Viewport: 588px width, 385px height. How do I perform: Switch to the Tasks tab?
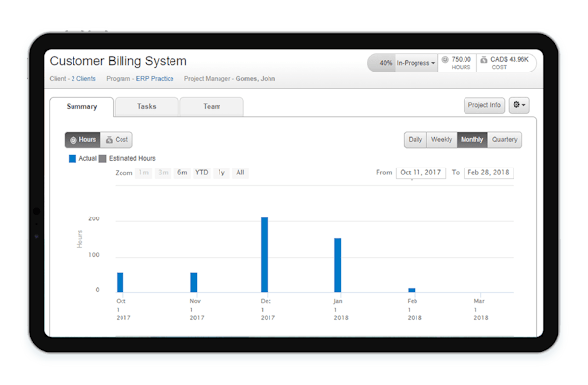[x=147, y=107]
